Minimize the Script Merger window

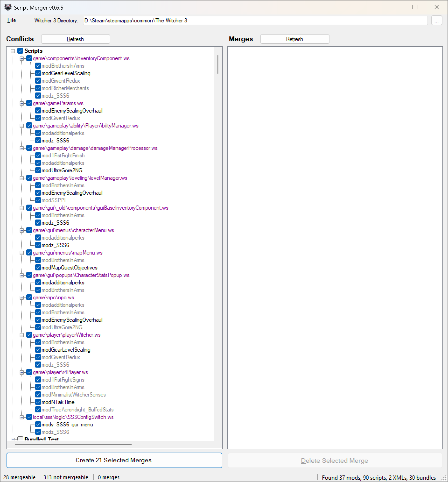[x=393, y=7]
